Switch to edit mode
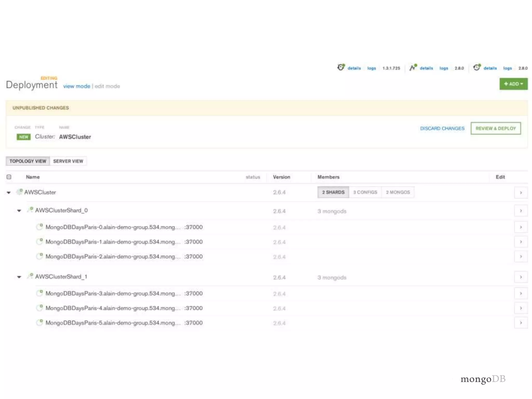 (x=107, y=86)
